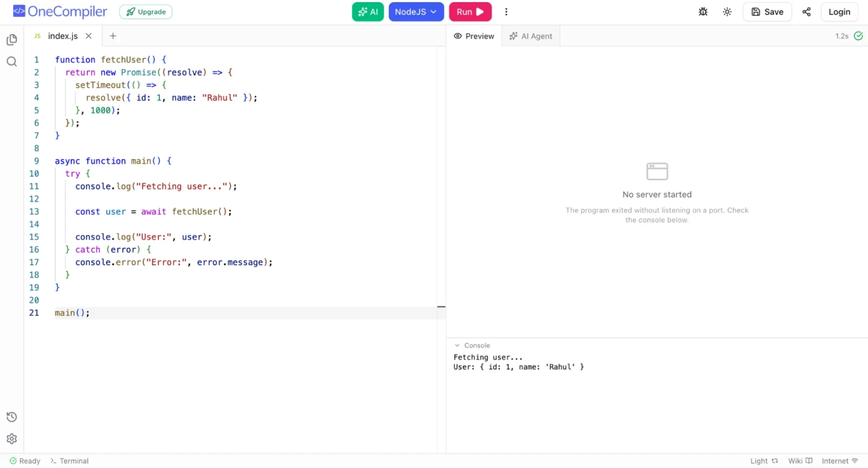Click the editor scrollbar marker
The width and height of the screenshot is (868, 468).
click(x=442, y=307)
